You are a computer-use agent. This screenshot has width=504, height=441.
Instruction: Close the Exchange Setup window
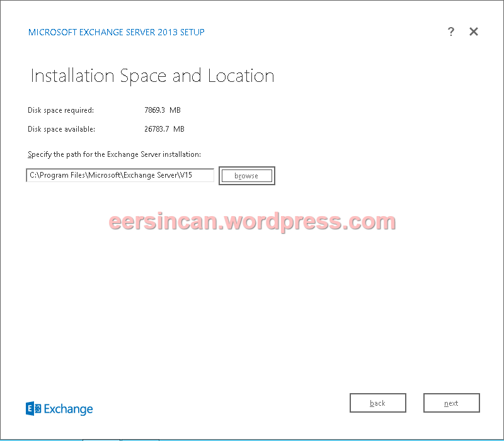(x=474, y=32)
